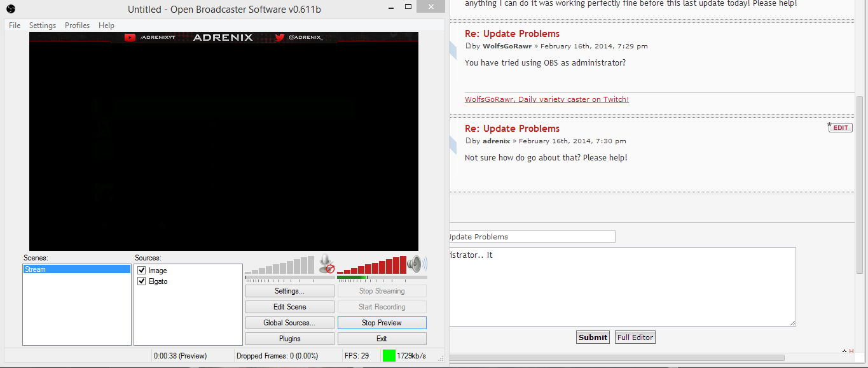Close the OBS window with the red X

pos(431,7)
